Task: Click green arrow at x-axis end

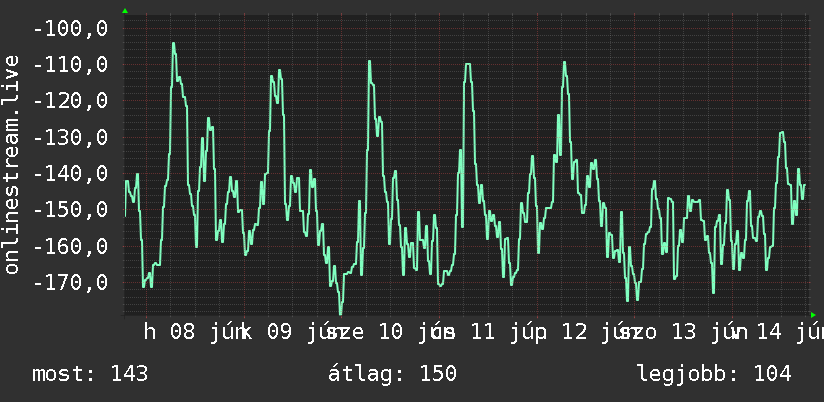Action: [x=813, y=315]
